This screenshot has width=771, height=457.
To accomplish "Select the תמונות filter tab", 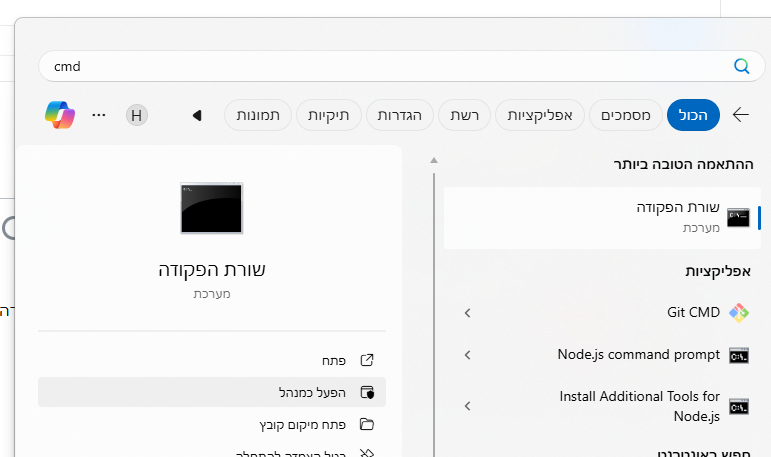I will click(258, 115).
